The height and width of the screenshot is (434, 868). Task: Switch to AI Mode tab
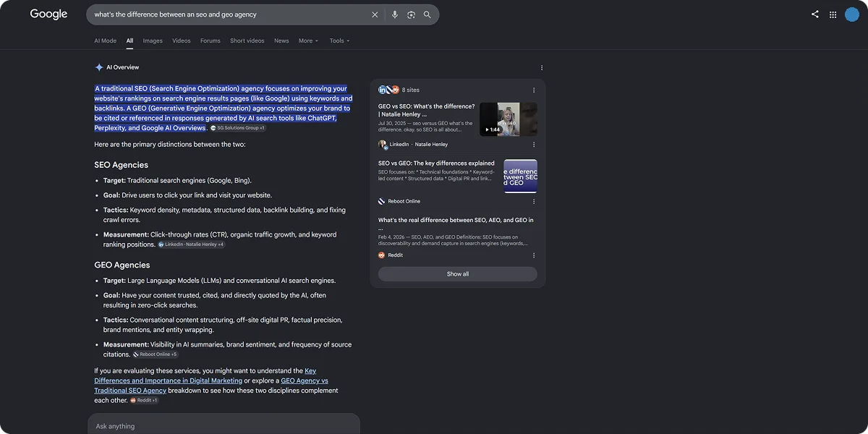105,41
